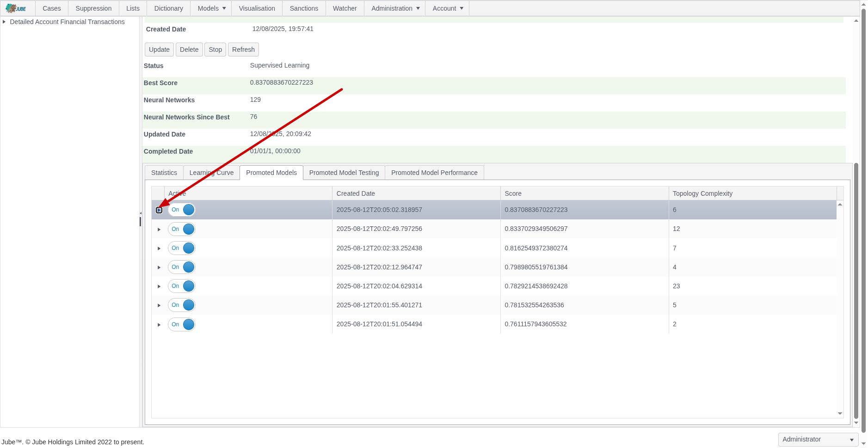Toggle Active switch for score 0.7989805519761384
This screenshot has height=448, width=868.
point(182,267)
